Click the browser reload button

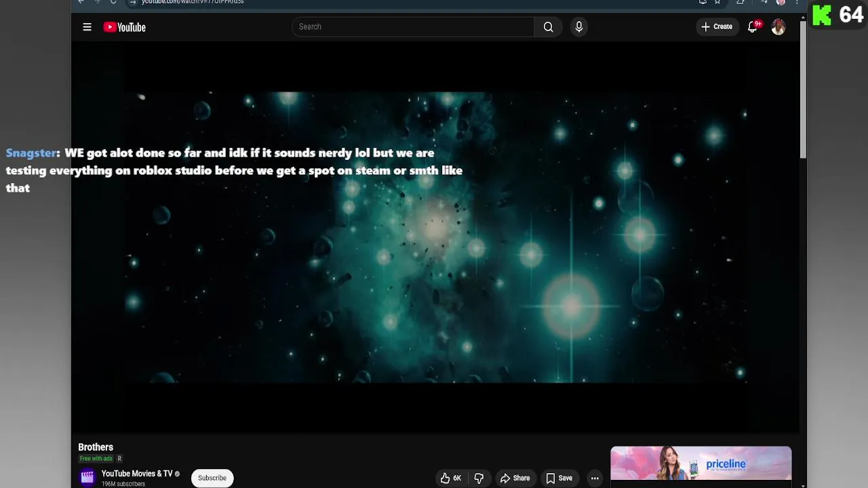pos(113,2)
